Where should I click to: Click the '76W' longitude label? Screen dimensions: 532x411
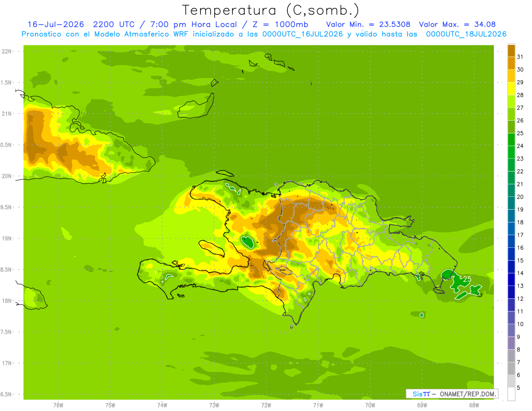pyautogui.click(x=58, y=405)
